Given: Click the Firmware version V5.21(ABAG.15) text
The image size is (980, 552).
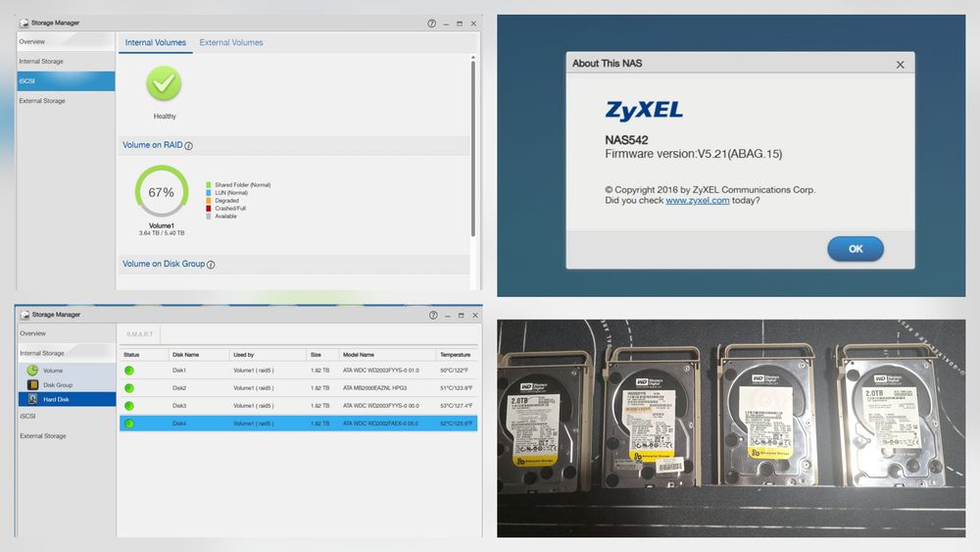Looking at the screenshot, I should click(693, 154).
